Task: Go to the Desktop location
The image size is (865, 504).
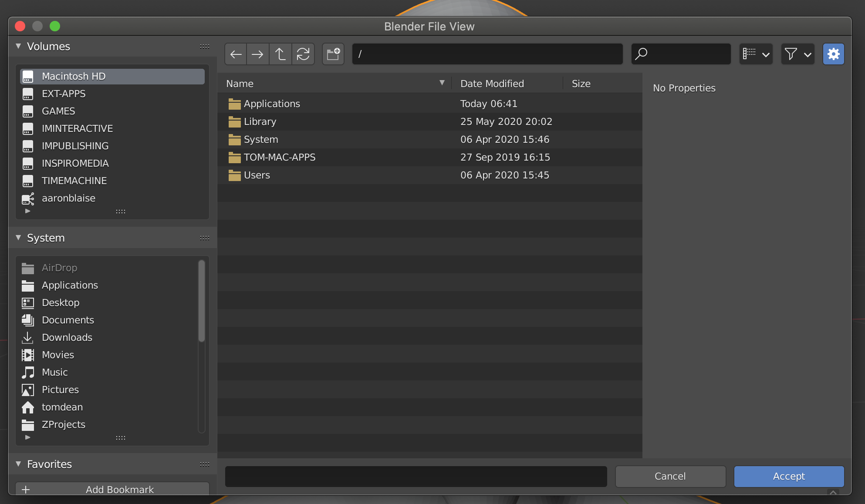Action: tap(109, 302)
